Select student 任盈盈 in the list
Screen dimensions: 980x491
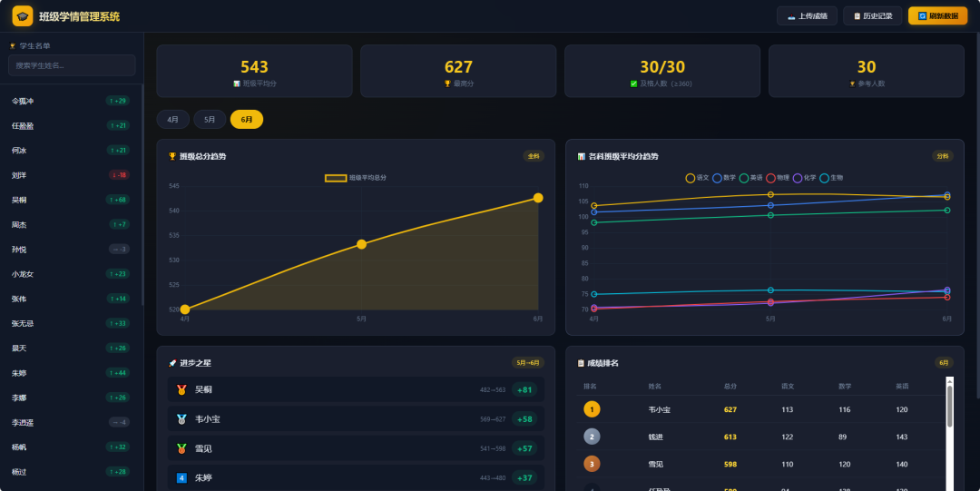coord(71,126)
